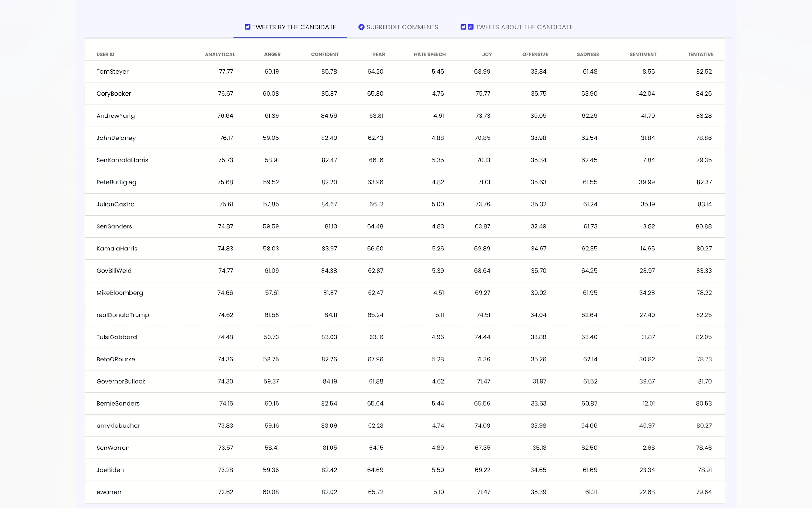The width and height of the screenshot is (812, 508).
Task: Sort table by Hate Speech column
Action: pyautogui.click(x=429, y=54)
